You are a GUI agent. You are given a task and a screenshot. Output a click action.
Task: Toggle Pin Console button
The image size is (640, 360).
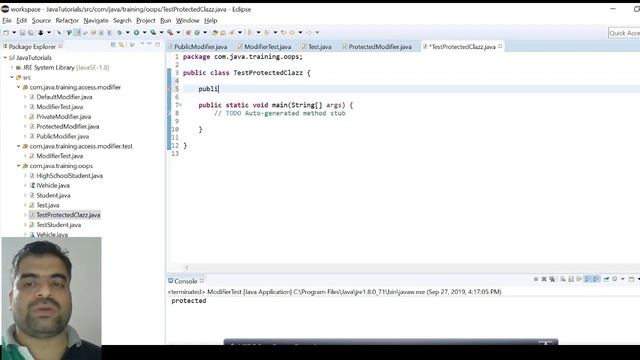[x=606, y=279]
